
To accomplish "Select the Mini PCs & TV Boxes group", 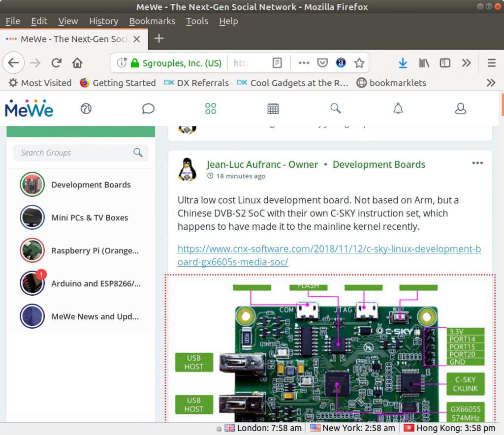I will click(90, 217).
